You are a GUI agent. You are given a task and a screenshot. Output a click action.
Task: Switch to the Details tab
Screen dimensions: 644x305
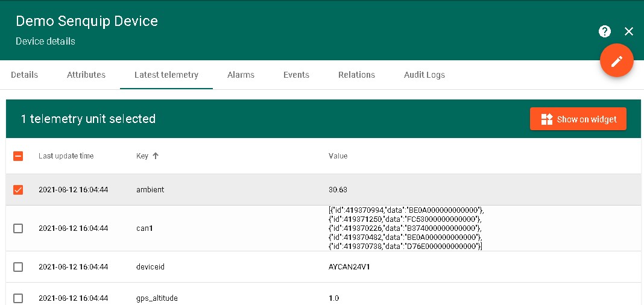24,75
